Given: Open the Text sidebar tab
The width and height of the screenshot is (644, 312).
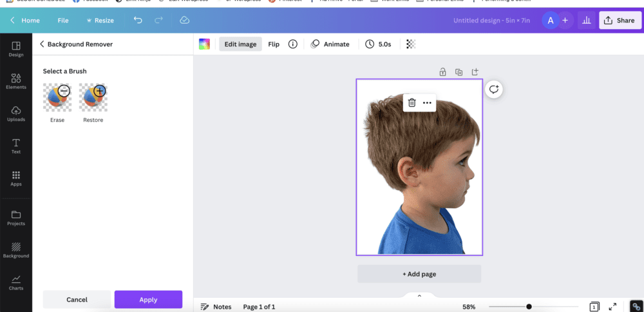Looking at the screenshot, I should 16,146.
